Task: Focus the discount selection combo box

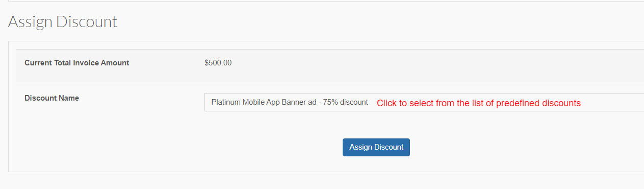Action: tap(424, 102)
